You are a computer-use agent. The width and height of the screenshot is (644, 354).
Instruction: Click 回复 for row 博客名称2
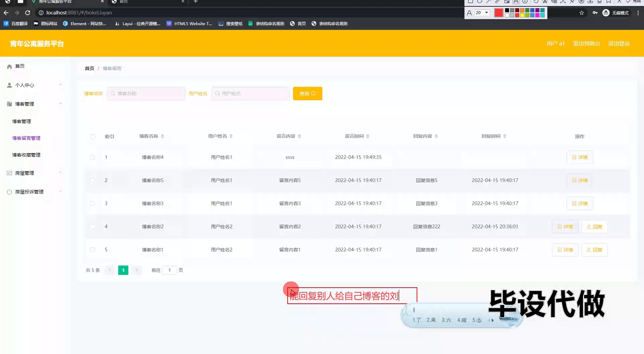594,227
